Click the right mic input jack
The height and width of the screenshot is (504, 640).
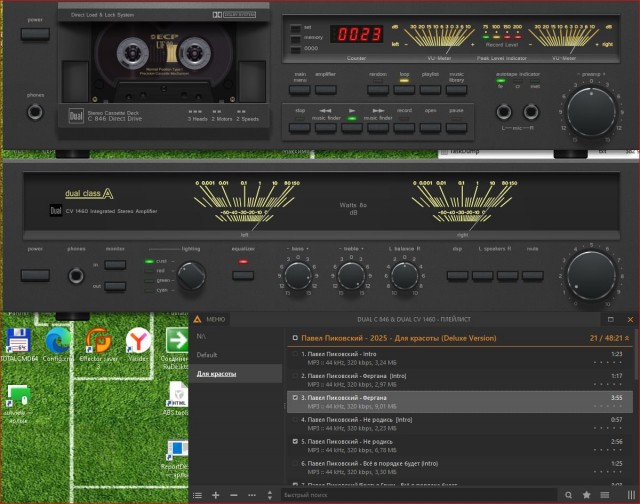pyautogui.click(x=531, y=111)
